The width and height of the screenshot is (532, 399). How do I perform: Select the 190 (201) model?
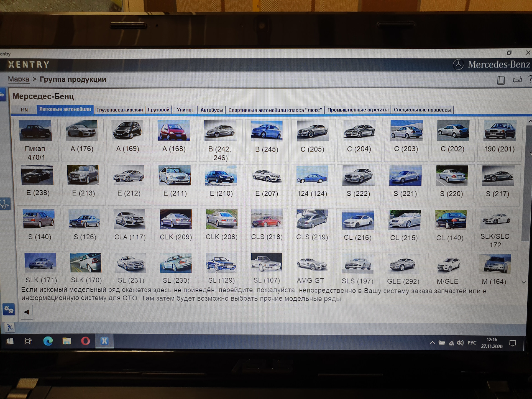(500, 131)
